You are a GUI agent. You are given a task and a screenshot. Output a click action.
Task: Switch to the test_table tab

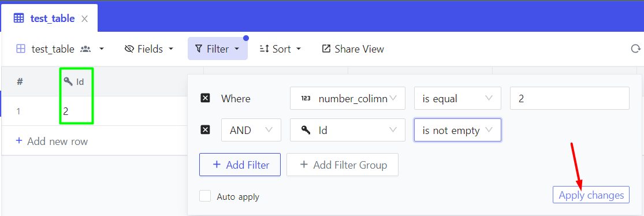tap(49, 18)
